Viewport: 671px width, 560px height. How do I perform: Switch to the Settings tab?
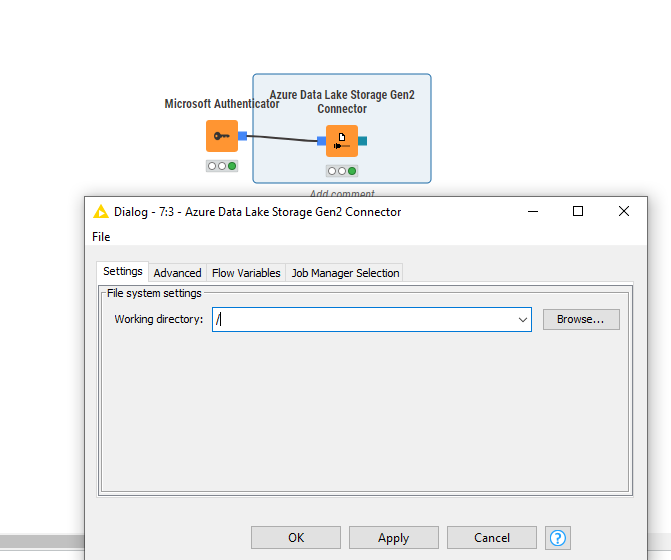[x=123, y=271]
